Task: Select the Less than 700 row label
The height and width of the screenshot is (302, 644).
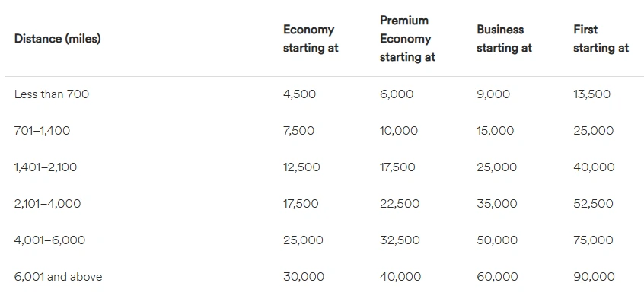Action: [x=52, y=94]
